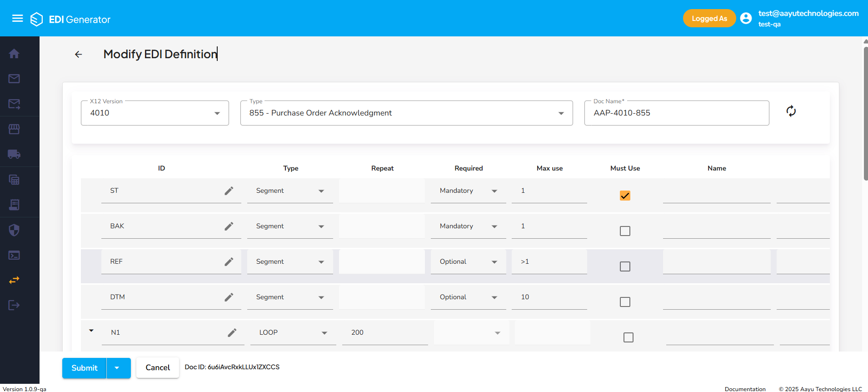This screenshot has height=392, width=868.
Task: Click the refresh icon beside Doc Name
Action: 791,111
